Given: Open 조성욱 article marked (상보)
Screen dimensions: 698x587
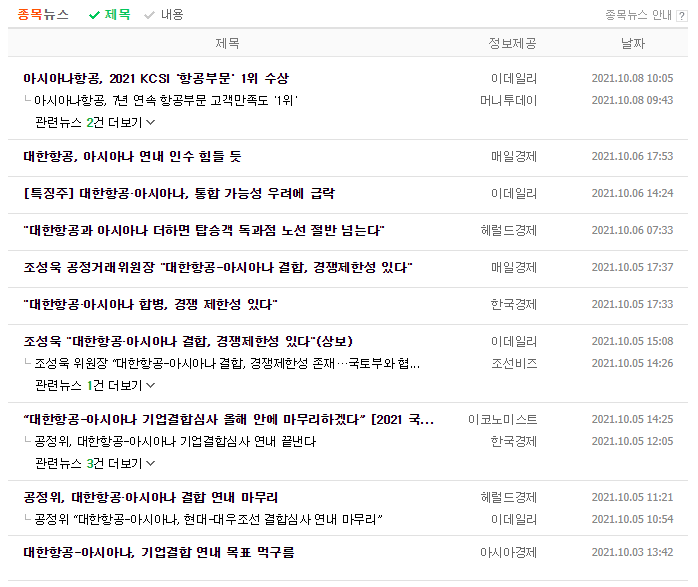Looking at the screenshot, I should pyautogui.click(x=188, y=341).
